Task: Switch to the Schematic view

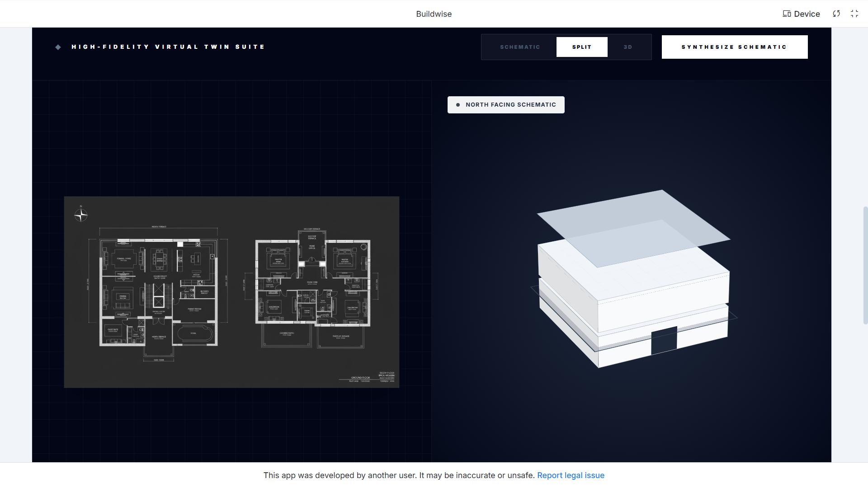Action: 520,47
